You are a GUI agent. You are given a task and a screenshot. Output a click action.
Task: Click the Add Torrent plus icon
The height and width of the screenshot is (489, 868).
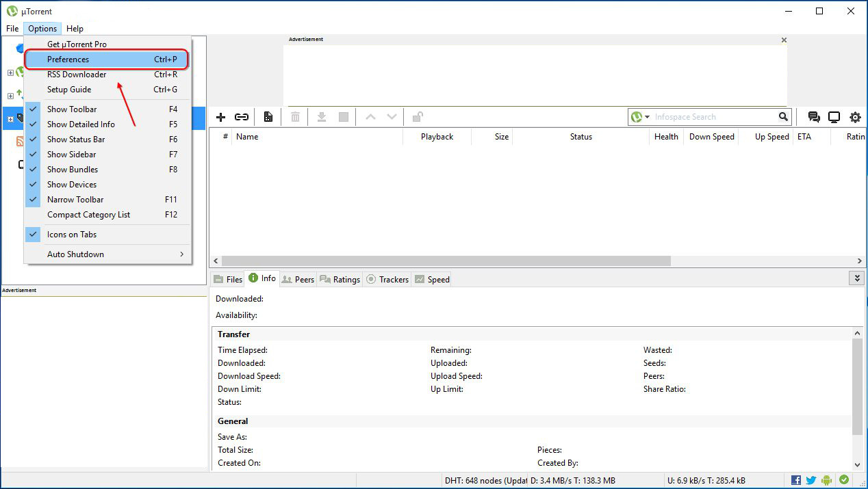coord(220,117)
